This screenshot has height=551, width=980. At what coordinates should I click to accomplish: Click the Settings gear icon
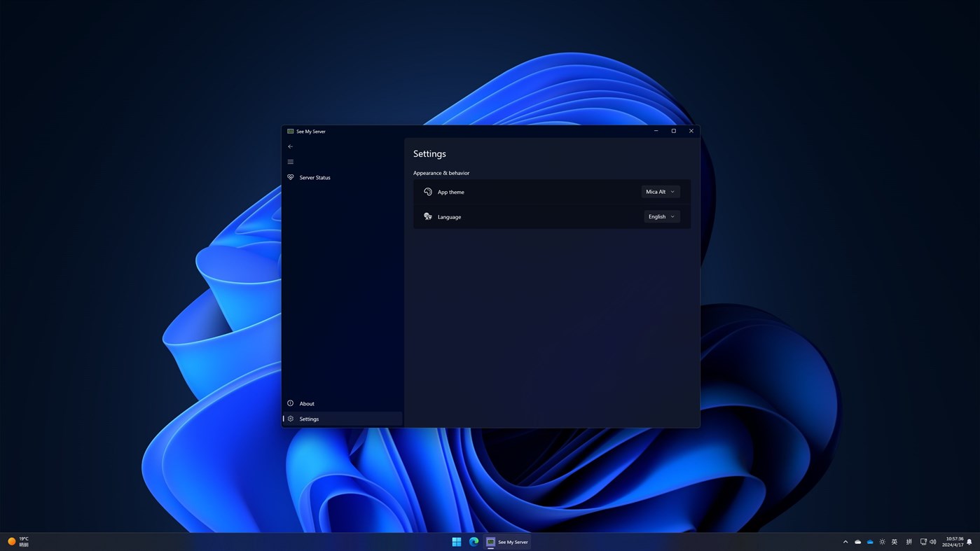pos(290,419)
